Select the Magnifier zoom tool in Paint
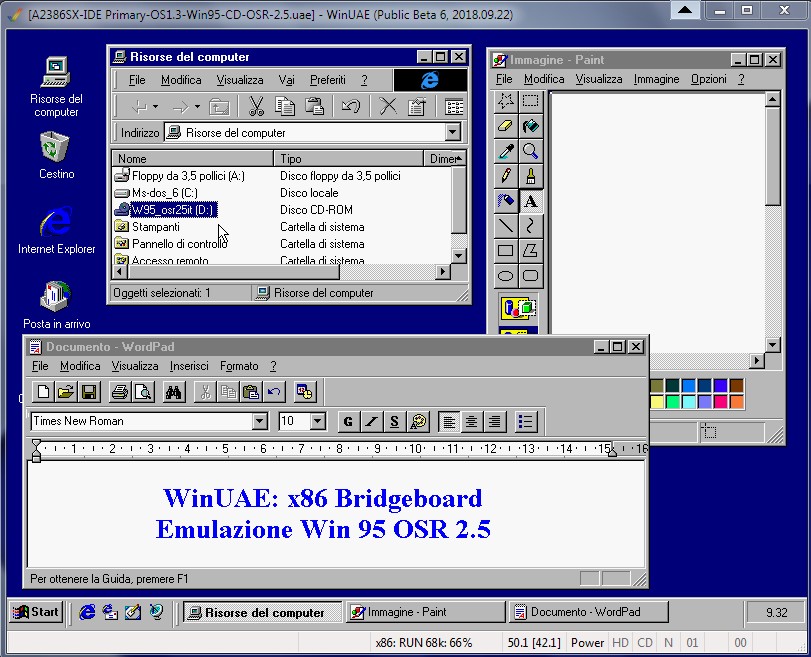This screenshot has width=811, height=657. pos(531,151)
